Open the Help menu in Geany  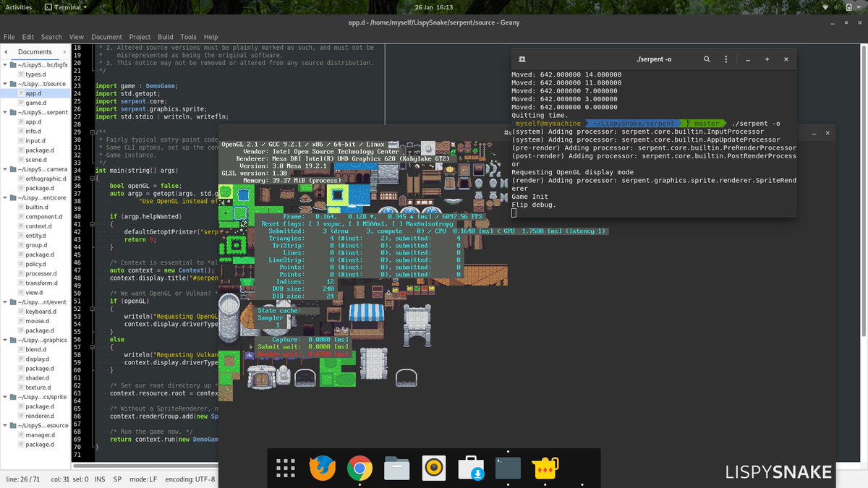tap(210, 37)
